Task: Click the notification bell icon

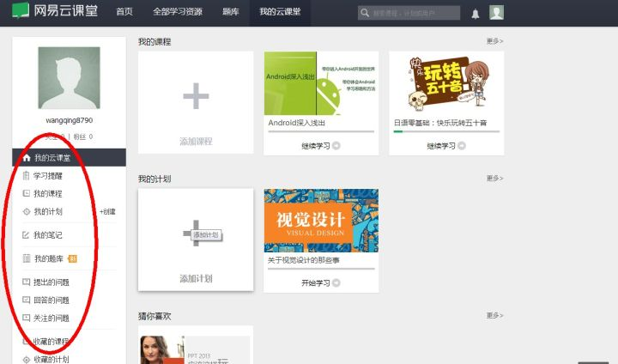Action: [x=476, y=13]
